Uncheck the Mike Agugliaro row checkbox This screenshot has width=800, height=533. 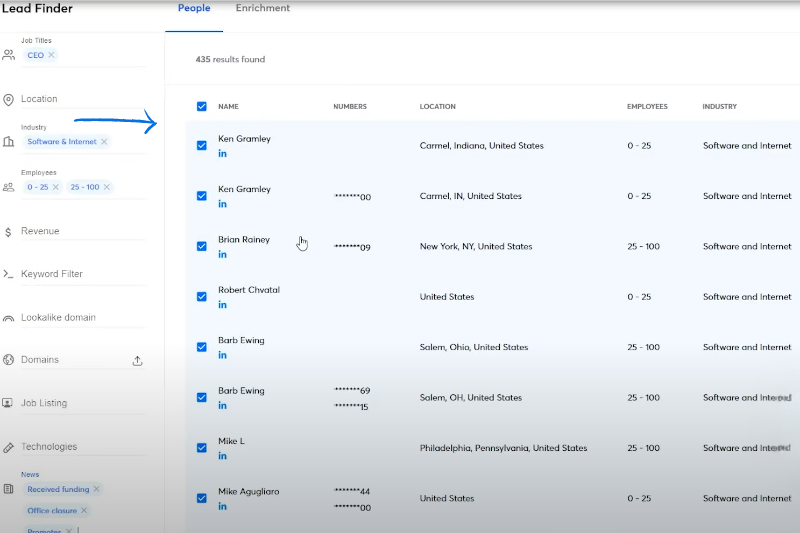pos(202,498)
